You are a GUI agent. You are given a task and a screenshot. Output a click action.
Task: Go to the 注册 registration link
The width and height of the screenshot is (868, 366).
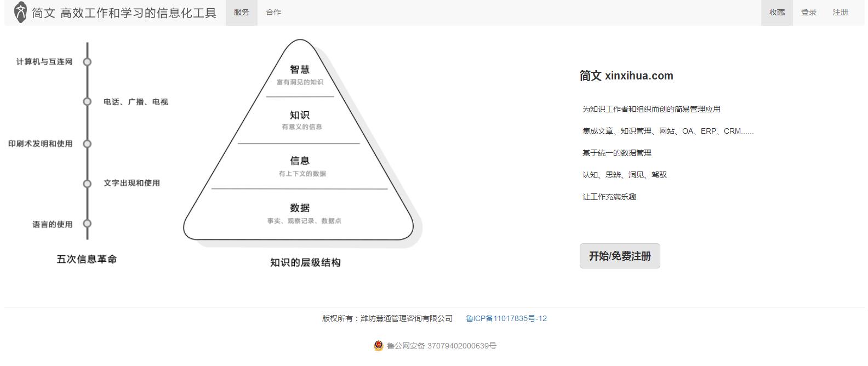840,12
